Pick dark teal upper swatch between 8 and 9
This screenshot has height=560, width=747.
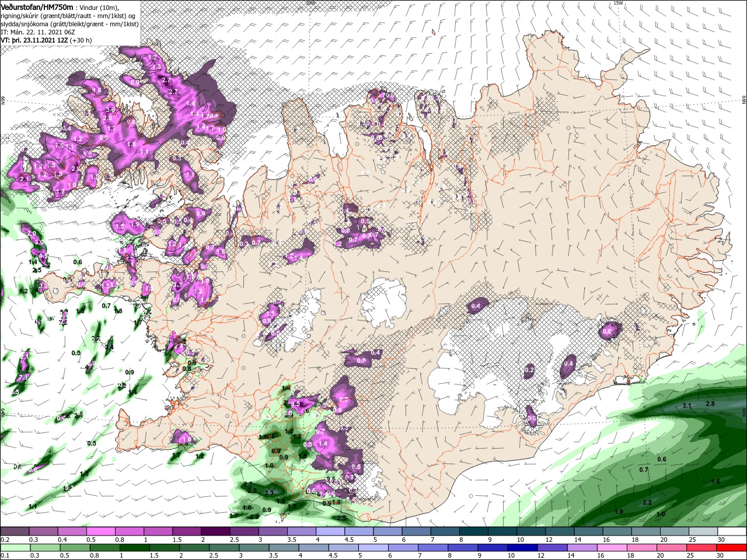pos(473,531)
